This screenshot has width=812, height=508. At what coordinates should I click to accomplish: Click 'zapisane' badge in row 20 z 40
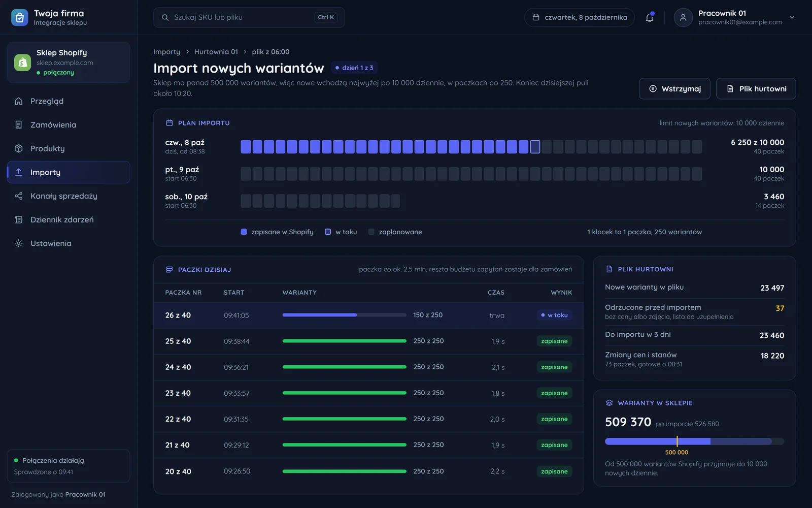coord(554,471)
